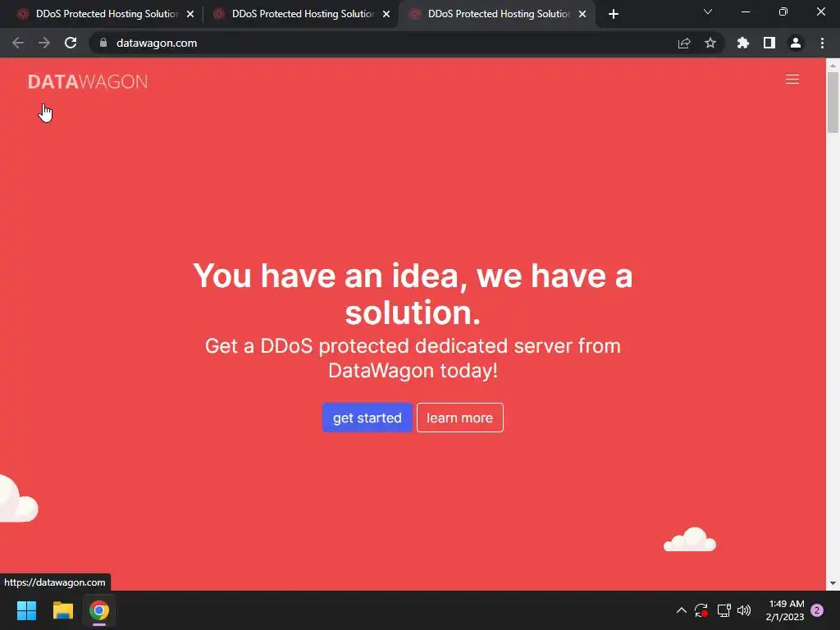
Task: Click the DataWagon logo
Action: click(87, 81)
